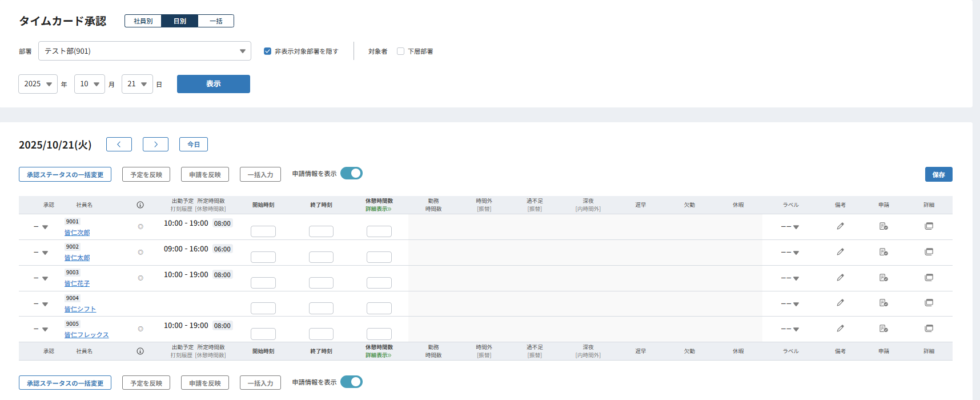Open the detail window icon for 皆仁花子
This screenshot has width=980, height=400.
pos(929,278)
